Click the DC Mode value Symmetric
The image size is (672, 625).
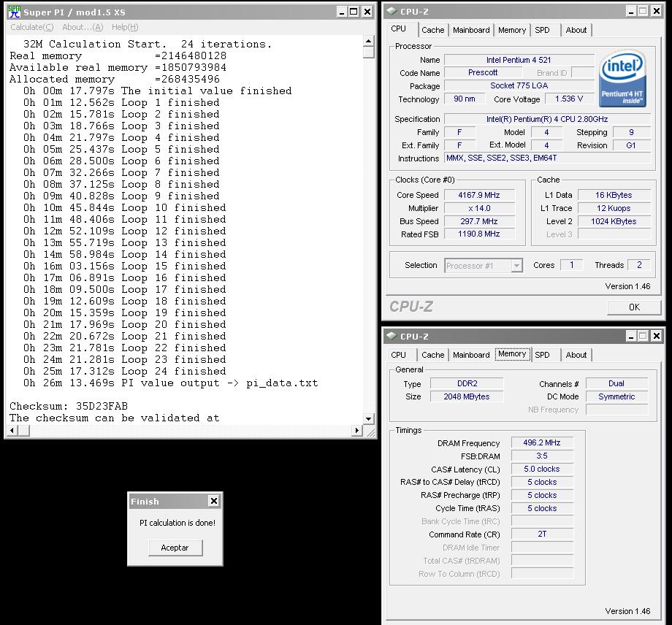[x=616, y=396]
